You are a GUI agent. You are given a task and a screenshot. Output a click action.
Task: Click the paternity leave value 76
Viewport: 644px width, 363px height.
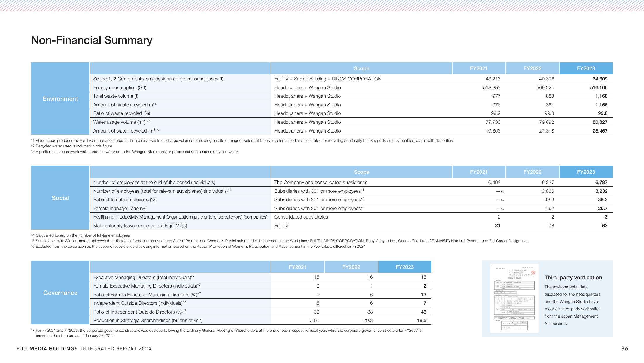tap(551, 226)
